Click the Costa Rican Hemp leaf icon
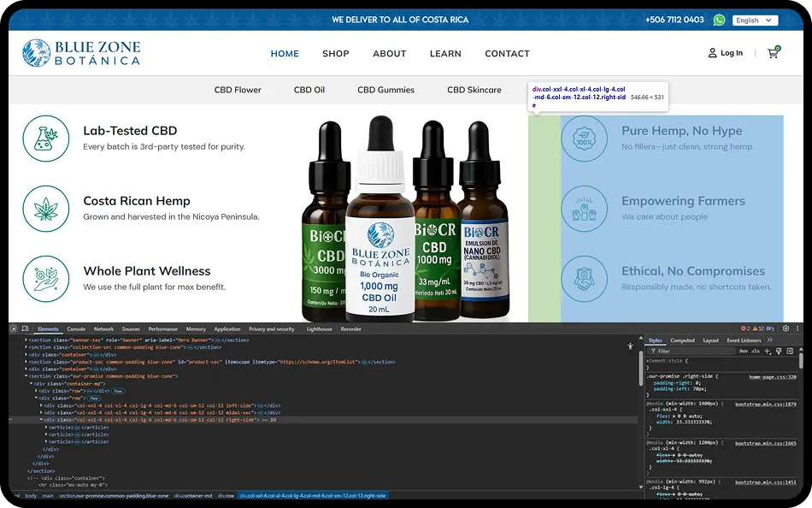The width and height of the screenshot is (812, 508). click(x=45, y=209)
